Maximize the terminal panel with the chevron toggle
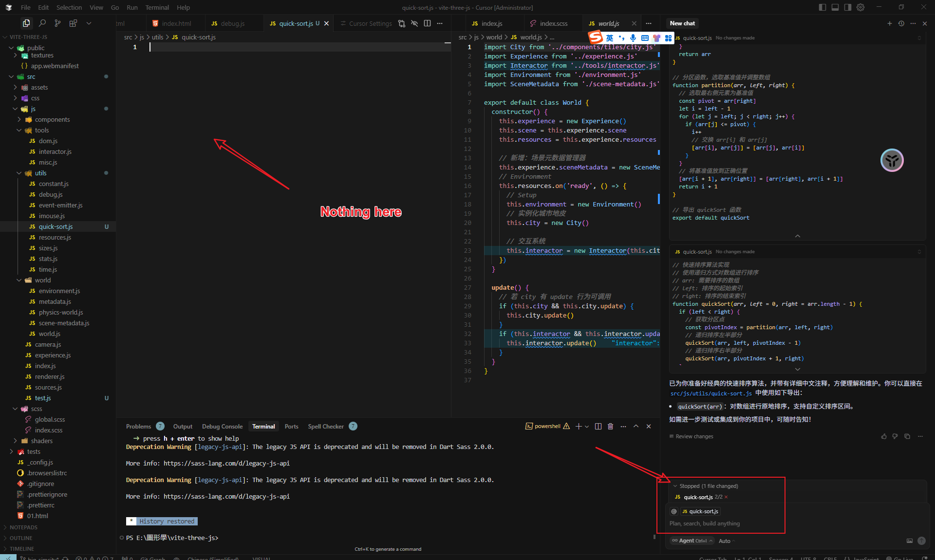Screen dimensions: 935x560 pos(636,427)
